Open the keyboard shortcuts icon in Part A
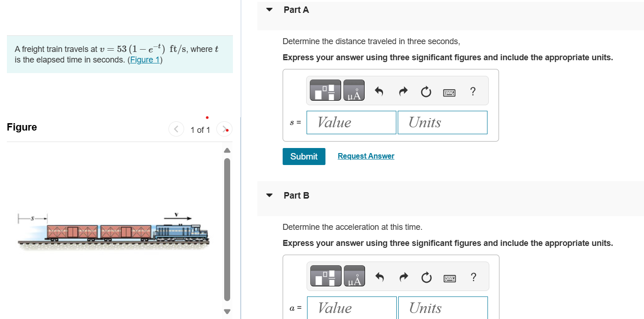Screen dimensions: 644x319 click(449, 92)
